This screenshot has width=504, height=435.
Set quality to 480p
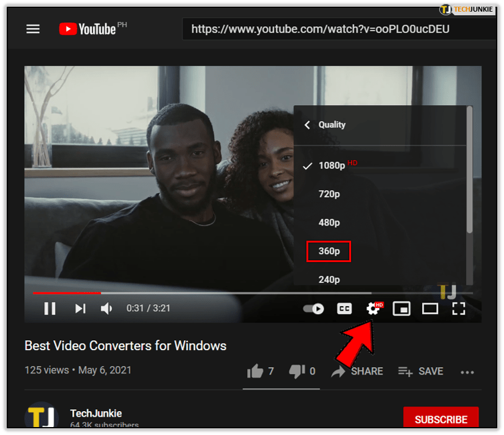click(x=329, y=222)
